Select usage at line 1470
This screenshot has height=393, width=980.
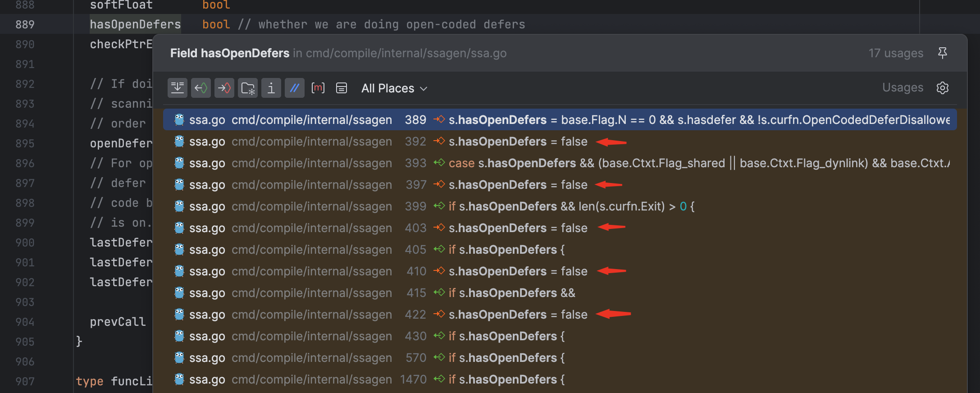click(x=560, y=379)
